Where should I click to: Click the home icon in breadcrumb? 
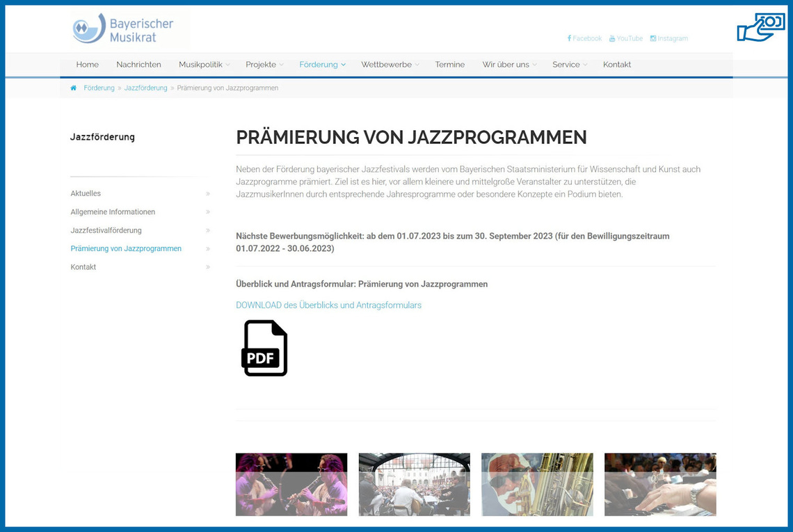(74, 88)
